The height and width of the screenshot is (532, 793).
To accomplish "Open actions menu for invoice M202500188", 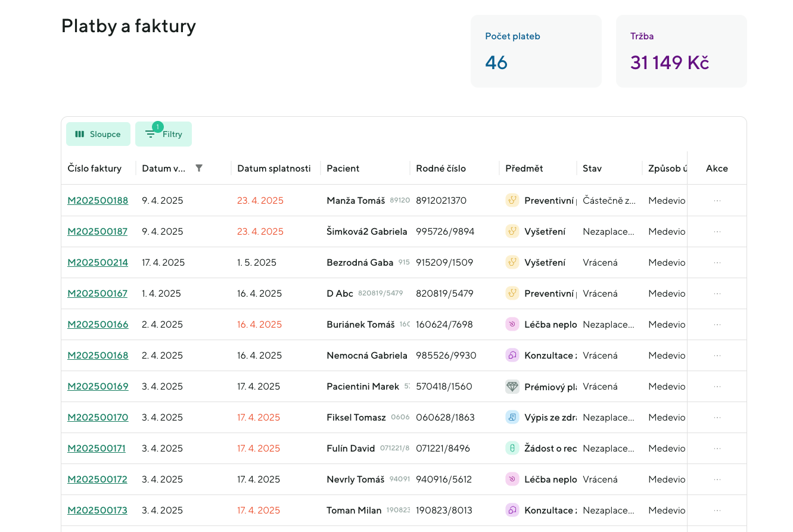I will click(x=717, y=201).
